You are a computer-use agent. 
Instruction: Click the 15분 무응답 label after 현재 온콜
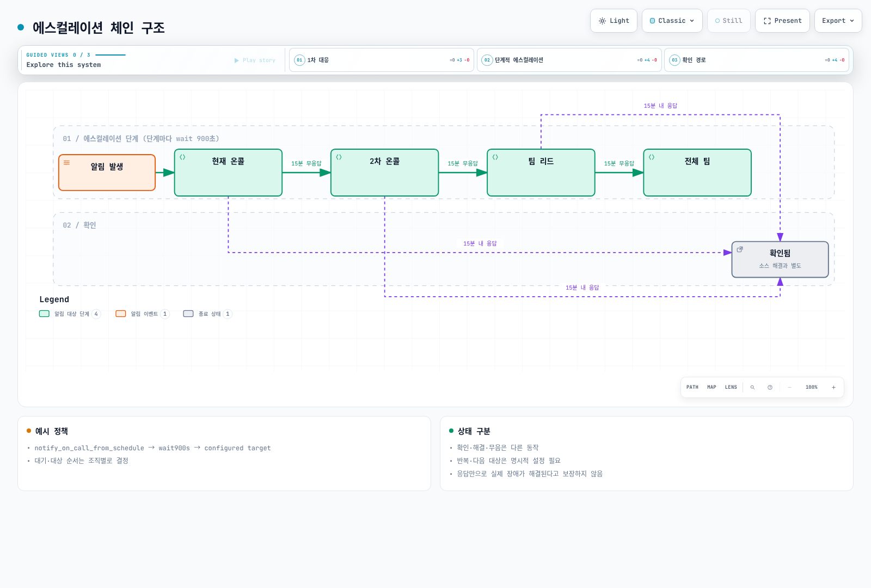tap(306, 163)
